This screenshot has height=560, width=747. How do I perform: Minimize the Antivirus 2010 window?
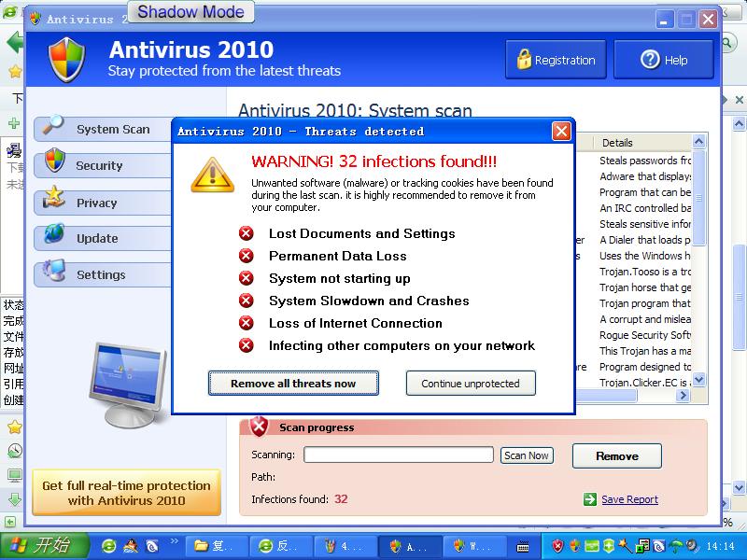[665, 20]
